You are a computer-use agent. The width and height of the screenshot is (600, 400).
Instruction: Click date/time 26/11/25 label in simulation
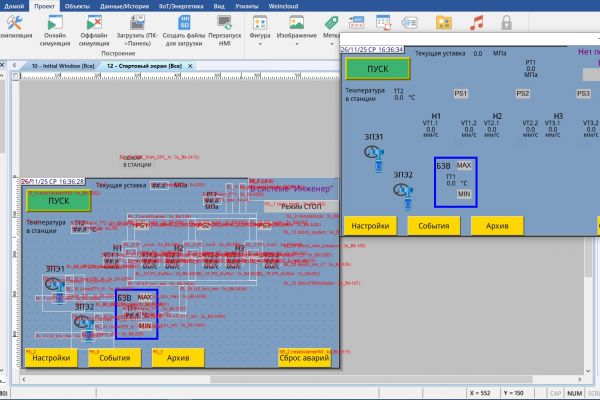point(372,49)
